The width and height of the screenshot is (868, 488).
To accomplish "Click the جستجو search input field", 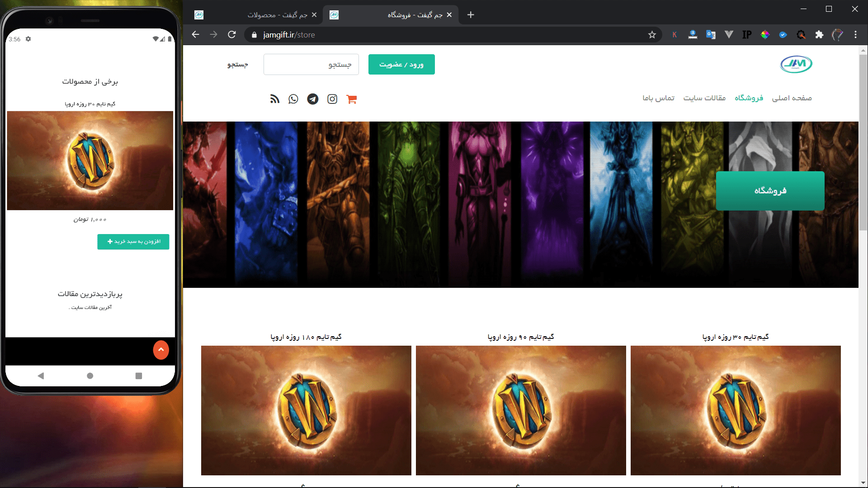I will click(x=311, y=65).
